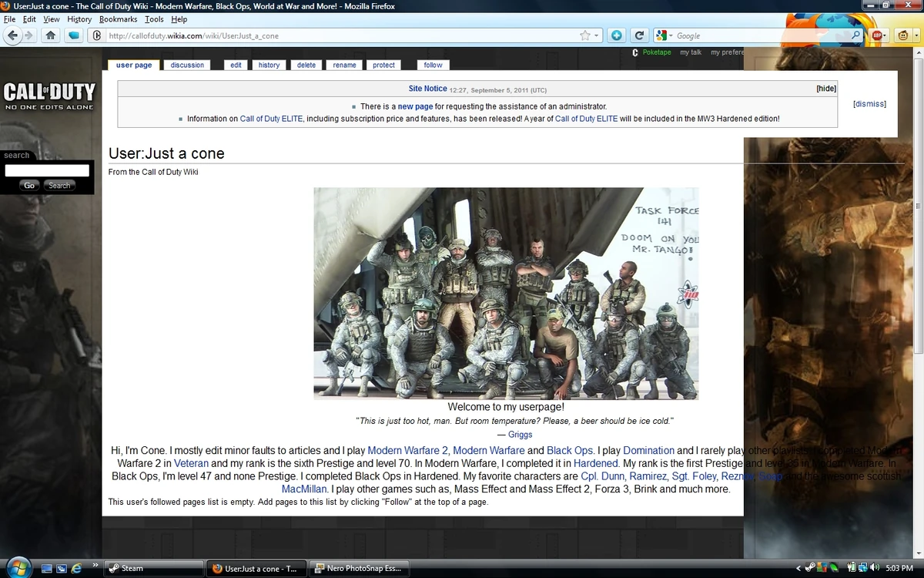Switch to Steam in the taskbar
The image size is (924, 578).
[152, 569]
